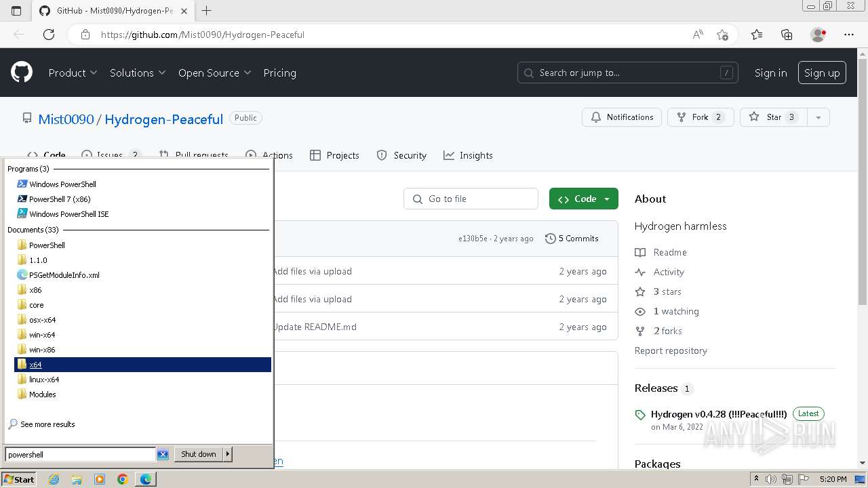Switch to the Insights tab
The height and width of the screenshot is (488, 868).
[468, 155]
